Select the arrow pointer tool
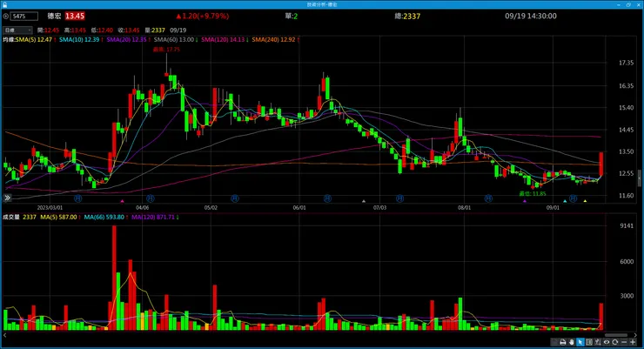The image size is (644, 349). (x=580, y=342)
